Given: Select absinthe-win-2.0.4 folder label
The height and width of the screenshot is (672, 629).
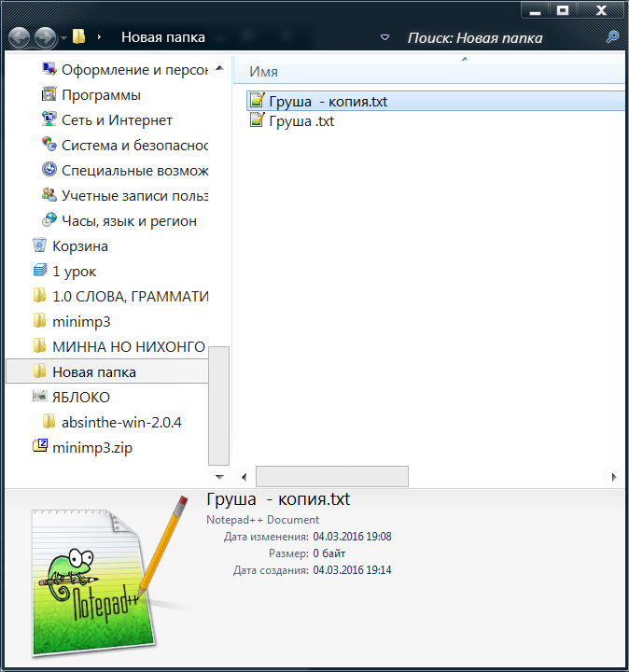Looking at the screenshot, I should click(x=121, y=423).
